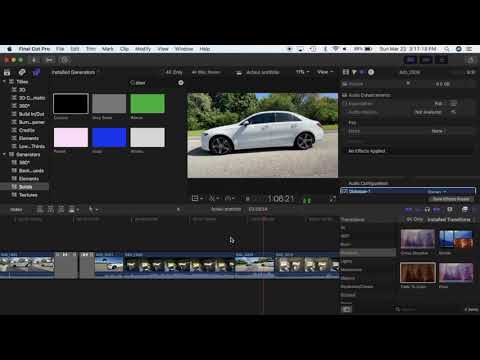Open the File menu
480x360 pixels.
pyautogui.click(x=60, y=49)
